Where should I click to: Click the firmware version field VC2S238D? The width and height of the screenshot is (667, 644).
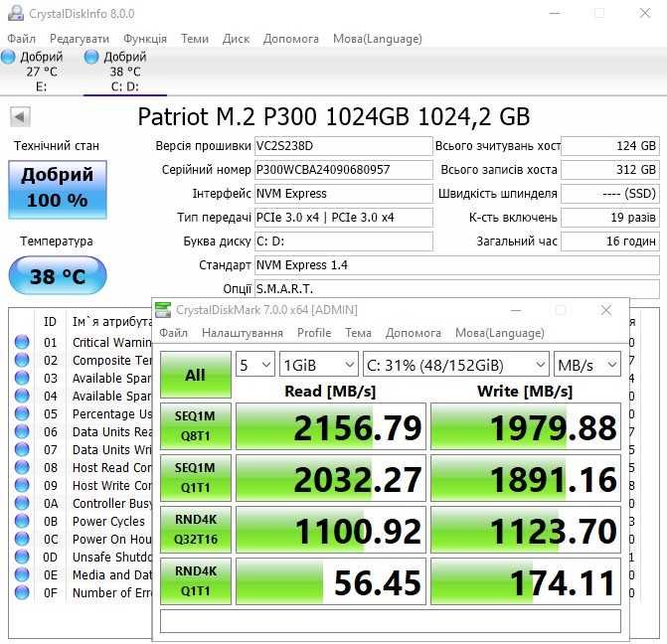(x=343, y=146)
